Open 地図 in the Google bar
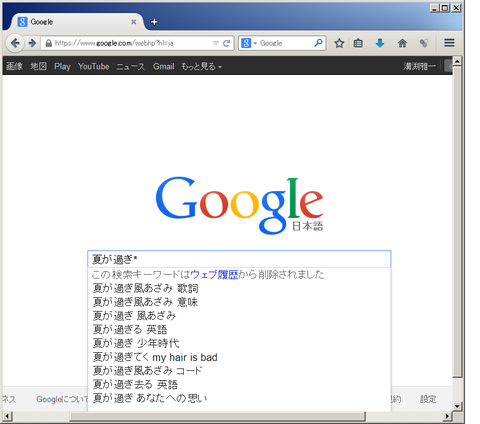This screenshot has height=424, width=480. coord(39,66)
